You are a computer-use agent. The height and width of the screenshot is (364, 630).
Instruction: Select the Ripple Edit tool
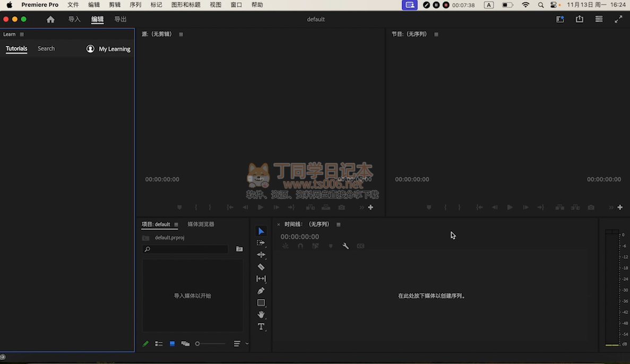(261, 255)
